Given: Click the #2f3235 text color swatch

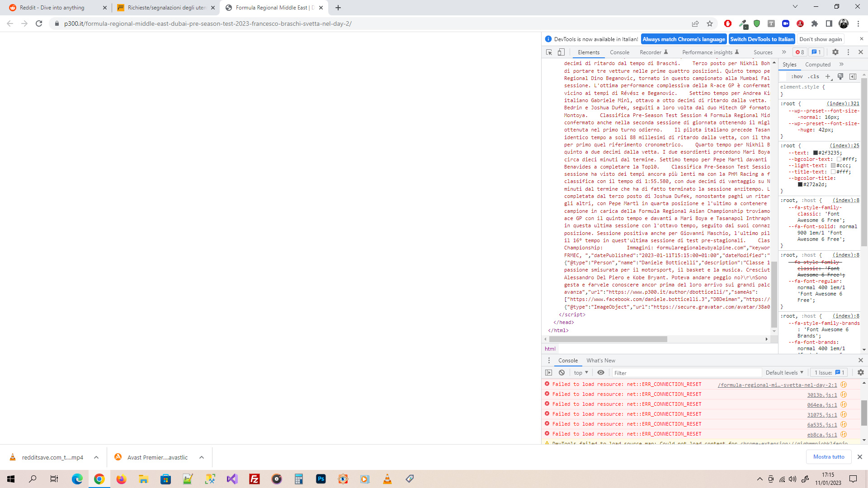Looking at the screenshot, I should [x=815, y=153].
